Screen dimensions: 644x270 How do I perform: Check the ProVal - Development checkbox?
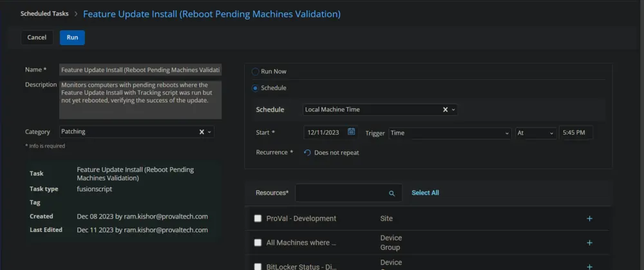tap(258, 218)
